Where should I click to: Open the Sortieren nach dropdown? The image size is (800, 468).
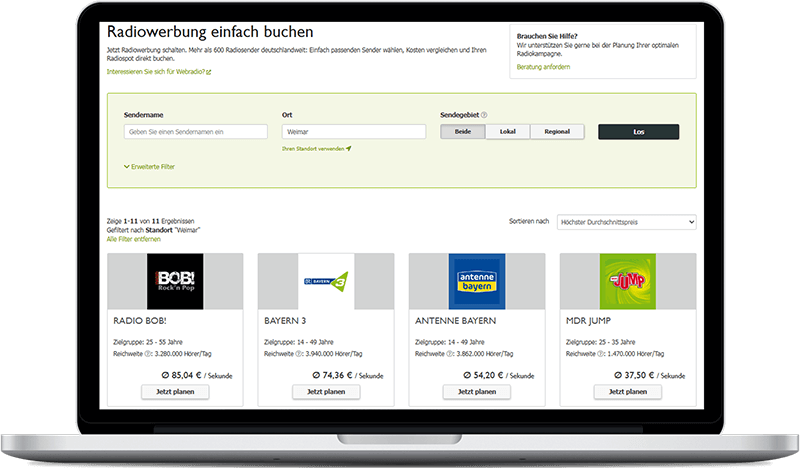pyautogui.click(x=627, y=222)
